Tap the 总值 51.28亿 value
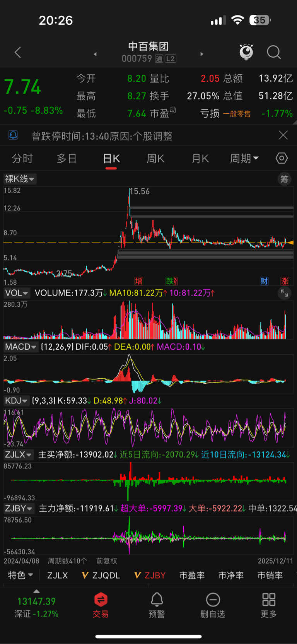The height and width of the screenshot is (644, 297). coord(276,96)
